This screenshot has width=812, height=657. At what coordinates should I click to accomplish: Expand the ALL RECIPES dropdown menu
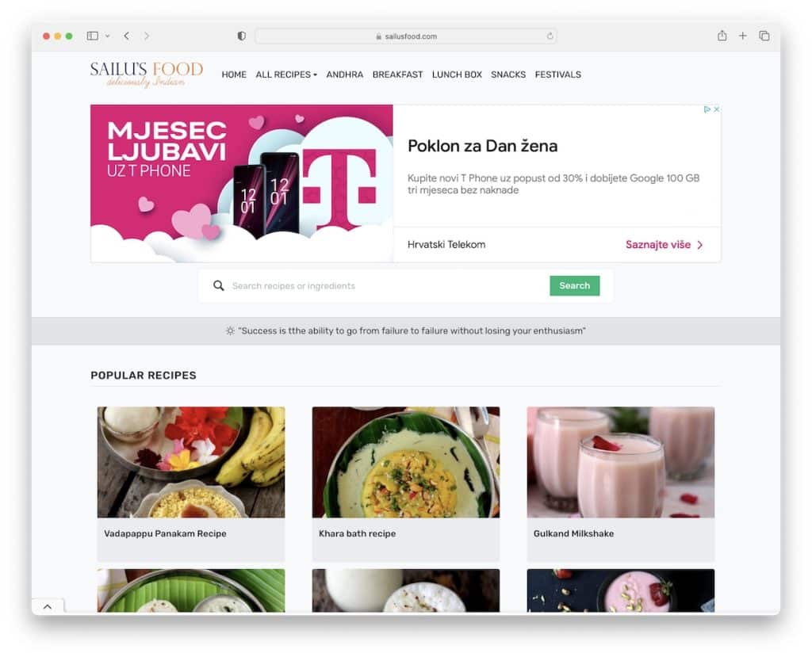click(286, 74)
